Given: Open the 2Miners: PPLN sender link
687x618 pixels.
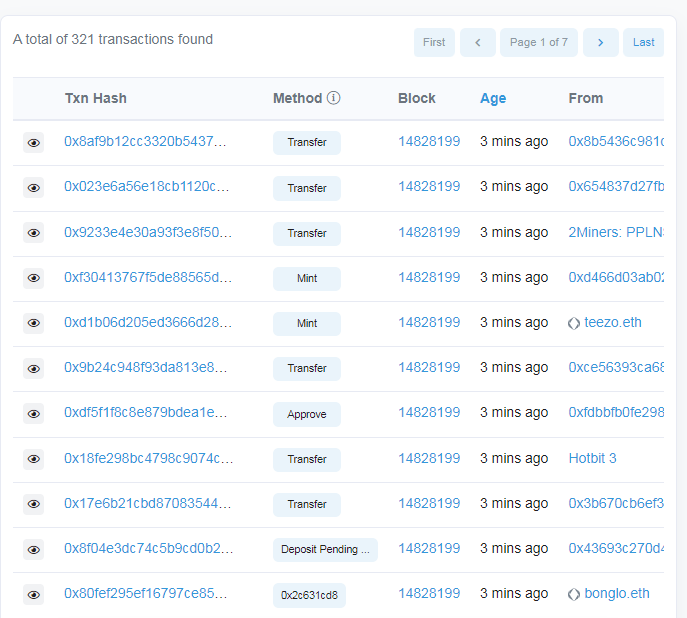Looking at the screenshot, I should (x=616, y=232).
